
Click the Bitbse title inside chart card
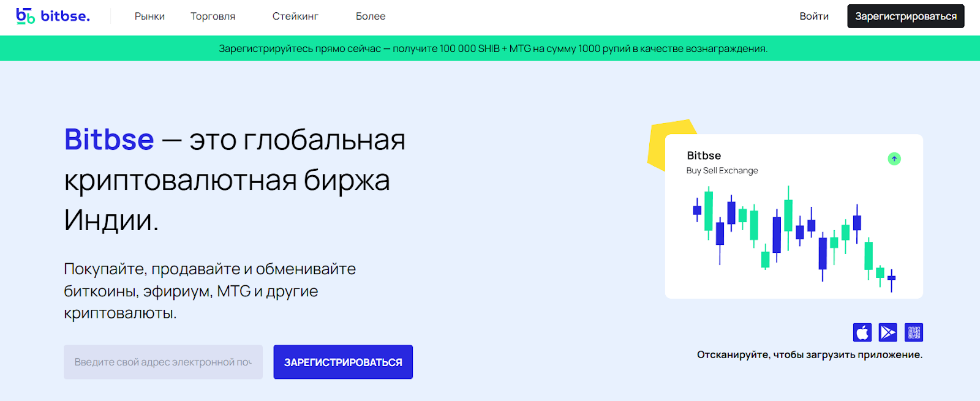pyautogui.click(x=704, y=156)
